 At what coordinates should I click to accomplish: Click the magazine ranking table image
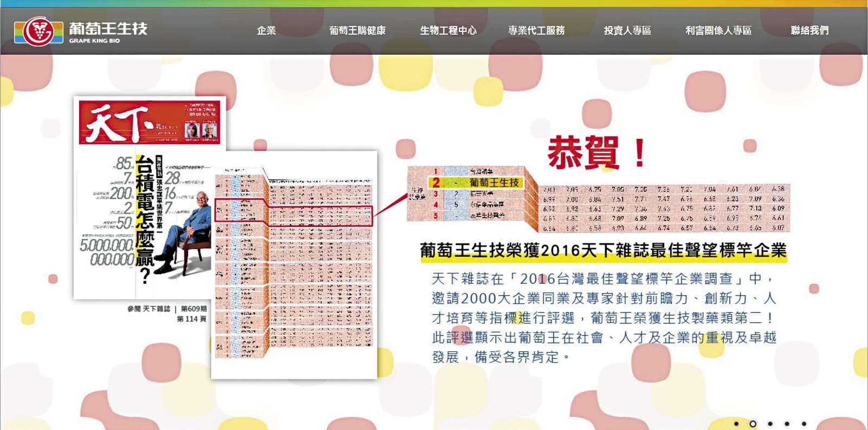point(294,264)
